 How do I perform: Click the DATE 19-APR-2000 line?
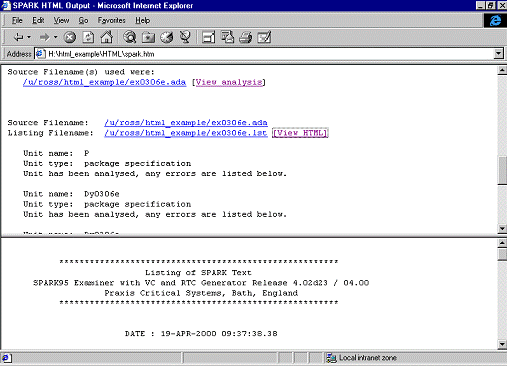[201, 334]
